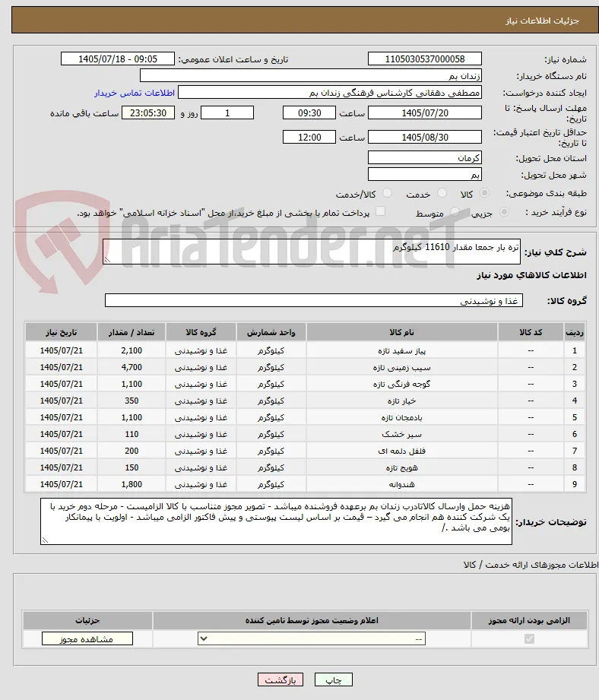
Task: Select the متوسط purchase type radio
Action: 455,212
